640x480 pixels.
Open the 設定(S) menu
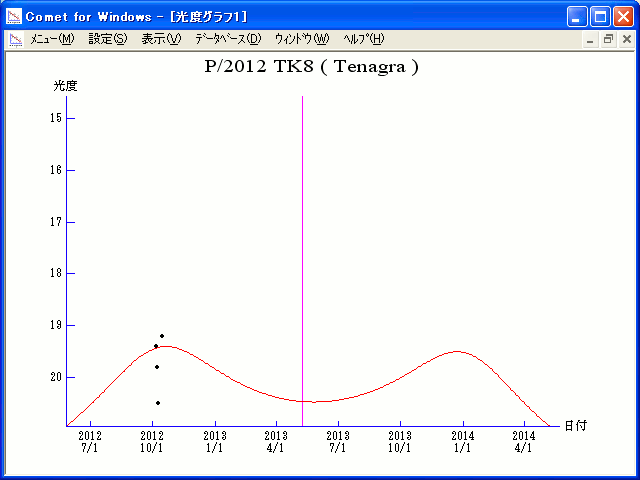pyautogui.click(x=108, y=39)
